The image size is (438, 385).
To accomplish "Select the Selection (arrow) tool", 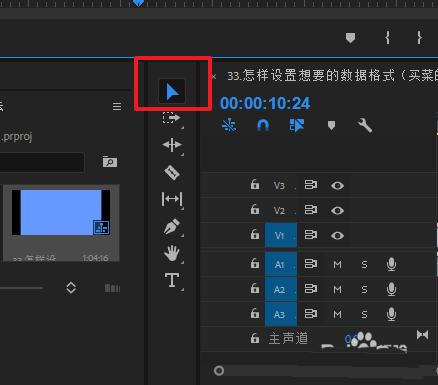I will tap(172, 91).
